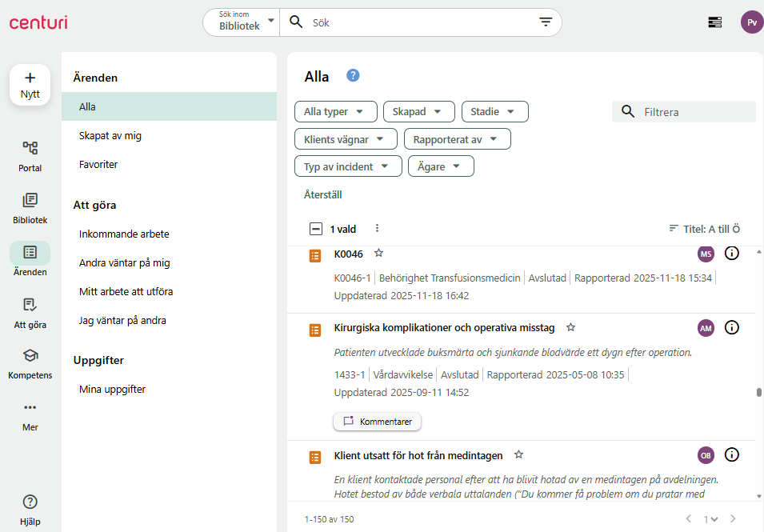Star the K0046 case as favorite

click(379, 254)
